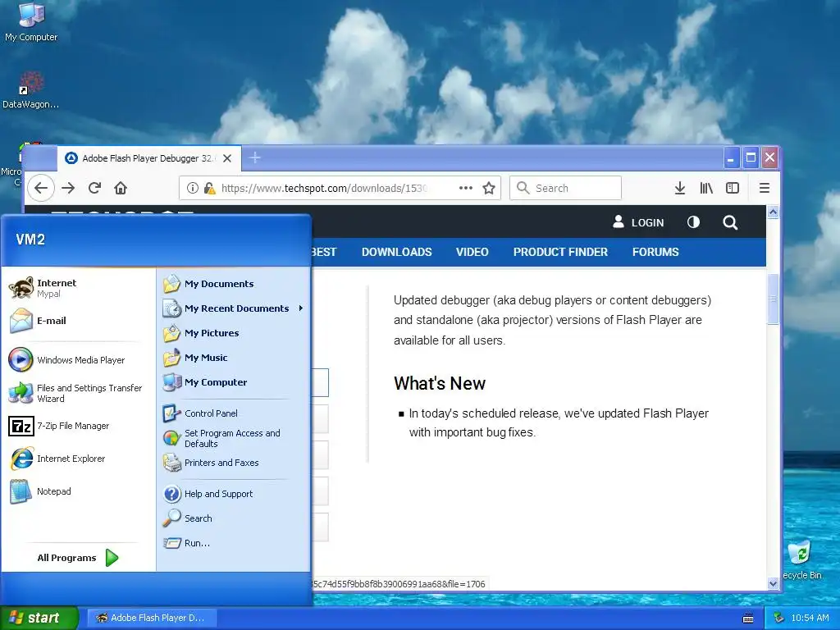Bookmark this page with star icon
The height and width of the screenshot is (630, 840).
click(489, 188)
